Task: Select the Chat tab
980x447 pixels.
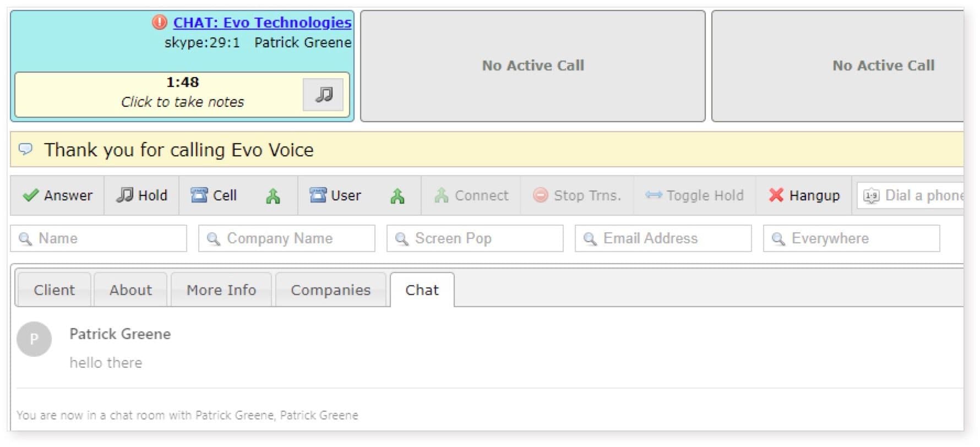Action: click(x=422, y=290)
